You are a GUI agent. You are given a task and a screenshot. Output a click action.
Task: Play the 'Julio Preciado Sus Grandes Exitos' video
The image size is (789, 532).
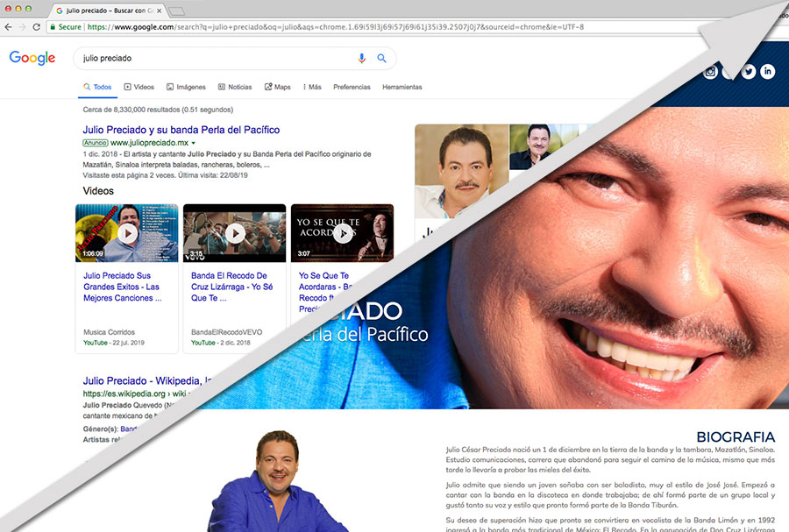pyautogui.click(x=128, y=233)
